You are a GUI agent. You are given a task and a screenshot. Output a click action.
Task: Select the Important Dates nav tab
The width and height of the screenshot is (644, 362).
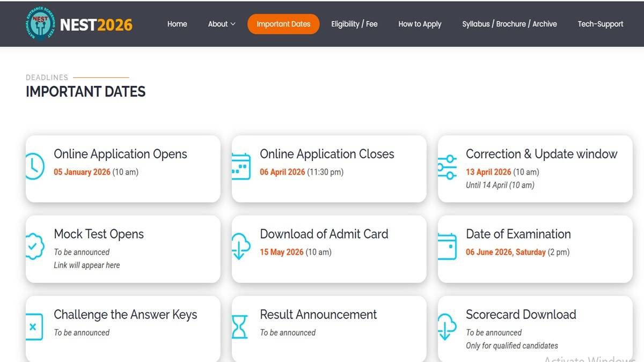(283, 24)
